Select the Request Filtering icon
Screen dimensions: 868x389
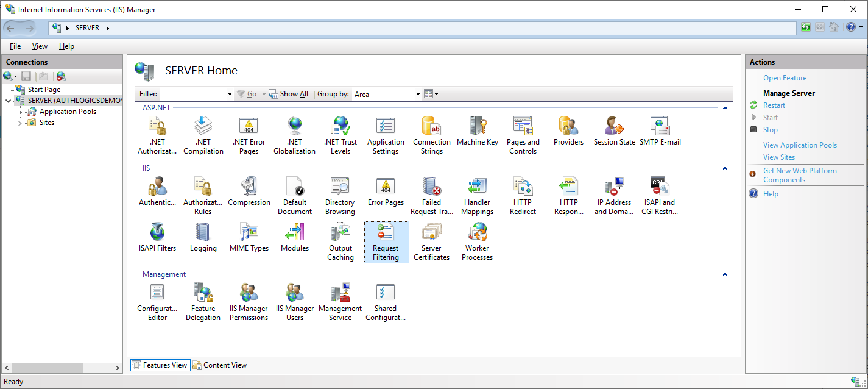[386, 241]
